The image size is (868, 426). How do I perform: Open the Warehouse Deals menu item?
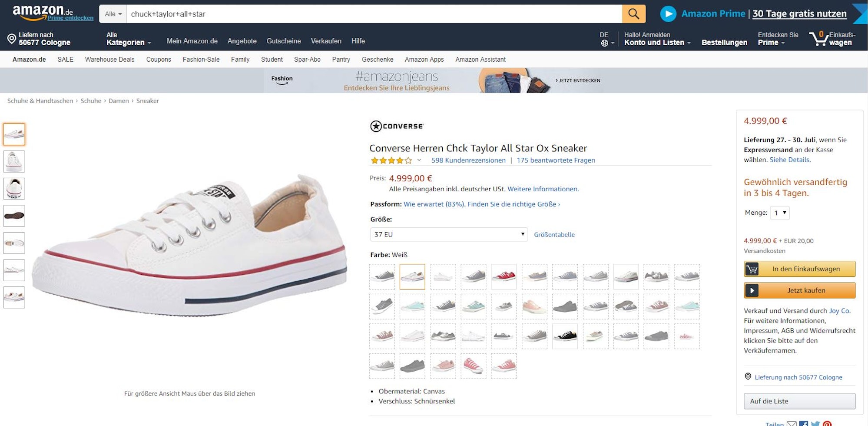click(x=109, y=60)
